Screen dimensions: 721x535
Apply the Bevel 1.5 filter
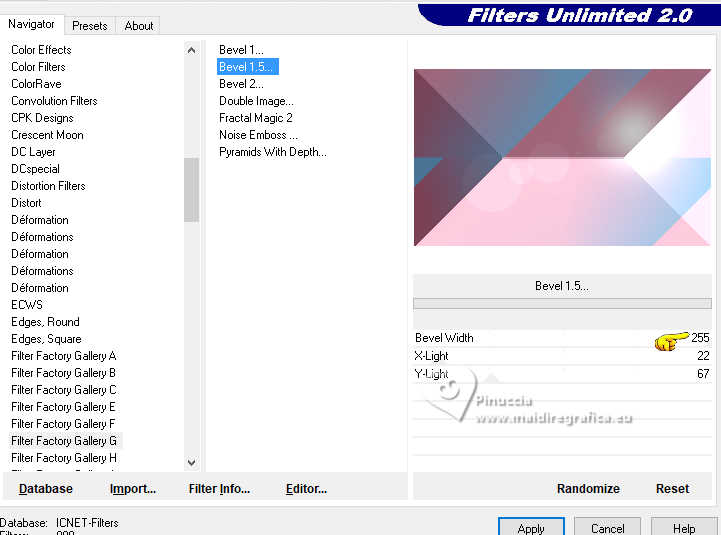click(x=531, y=527)
